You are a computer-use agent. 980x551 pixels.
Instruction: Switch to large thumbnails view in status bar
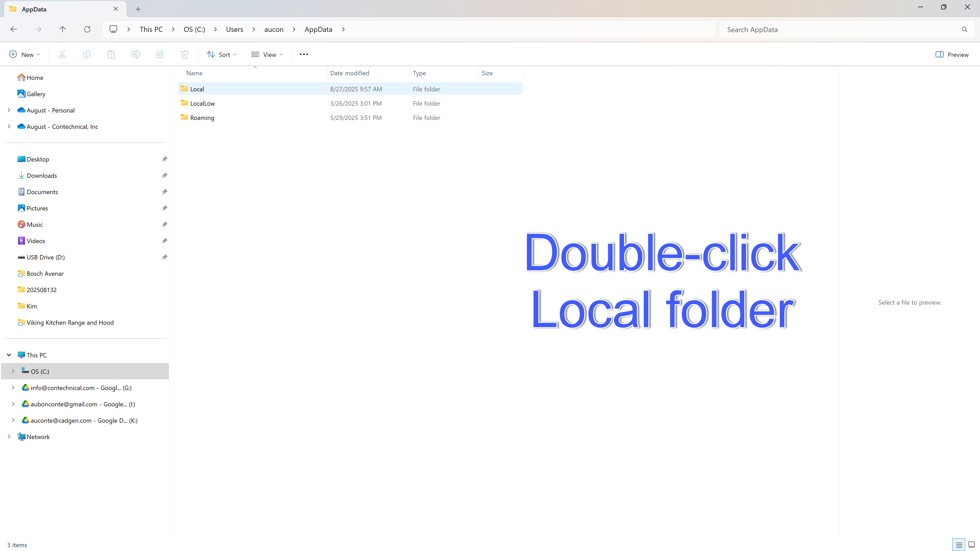[971, 545]
